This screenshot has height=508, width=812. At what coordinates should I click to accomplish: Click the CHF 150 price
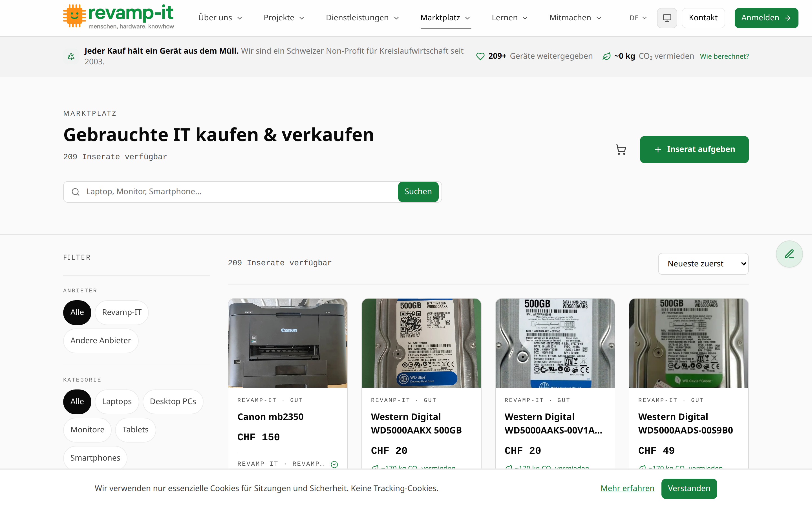pos(258,437)
